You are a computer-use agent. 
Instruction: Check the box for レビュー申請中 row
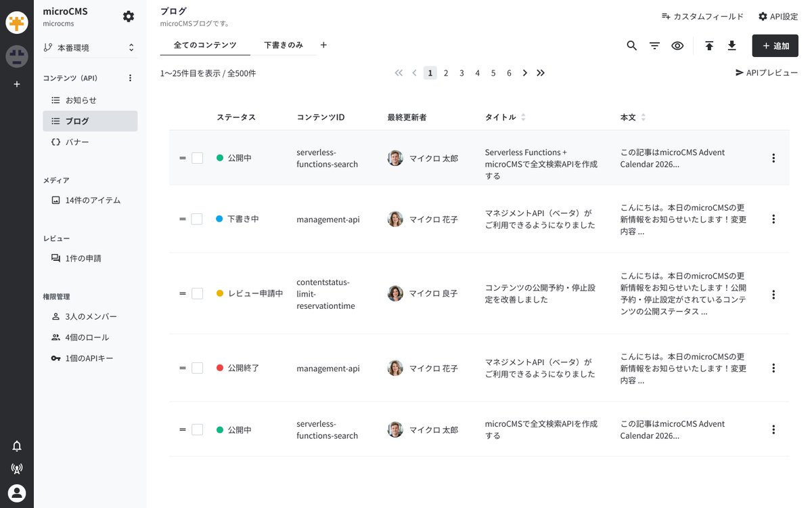197,293
